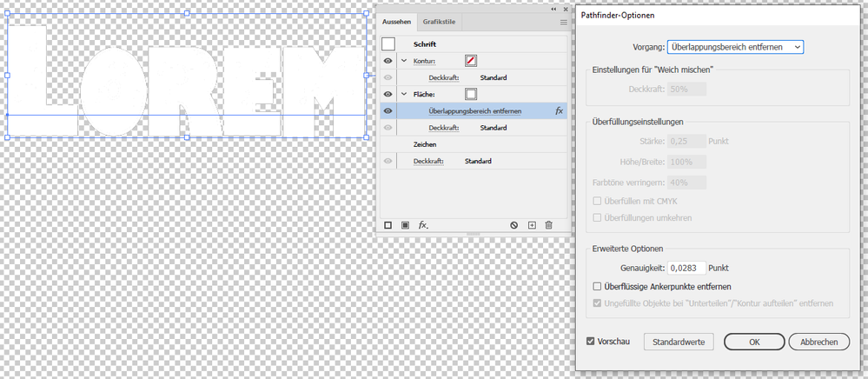Screen dimensions: 868x379
Task: Collapse the Kontur attribute chevron
Action: pos(403,61)
